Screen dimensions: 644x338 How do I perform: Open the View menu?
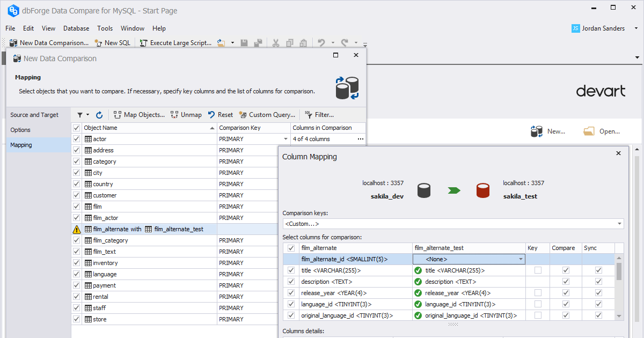tap(48, 28)
